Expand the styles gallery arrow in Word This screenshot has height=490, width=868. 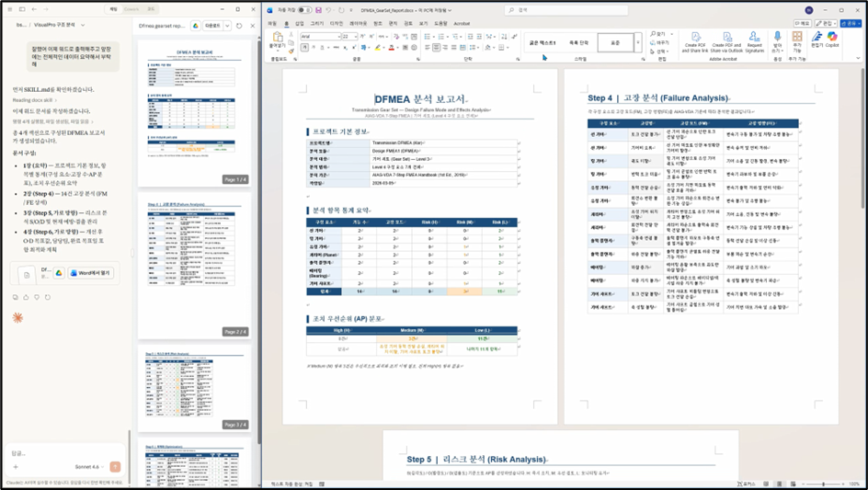click(x=638, y=42)
